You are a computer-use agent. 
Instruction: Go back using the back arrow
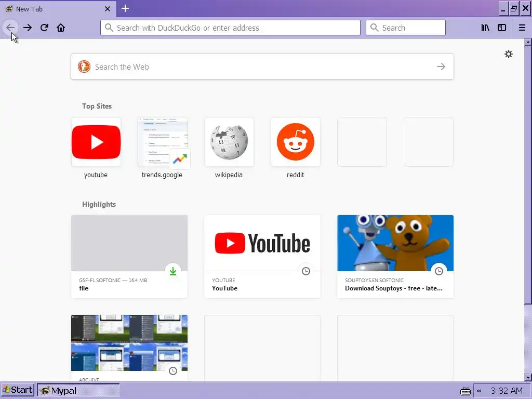10,28
